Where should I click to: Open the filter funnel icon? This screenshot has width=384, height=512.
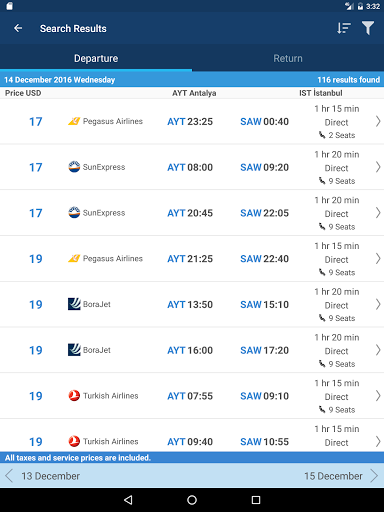[368, 28]
